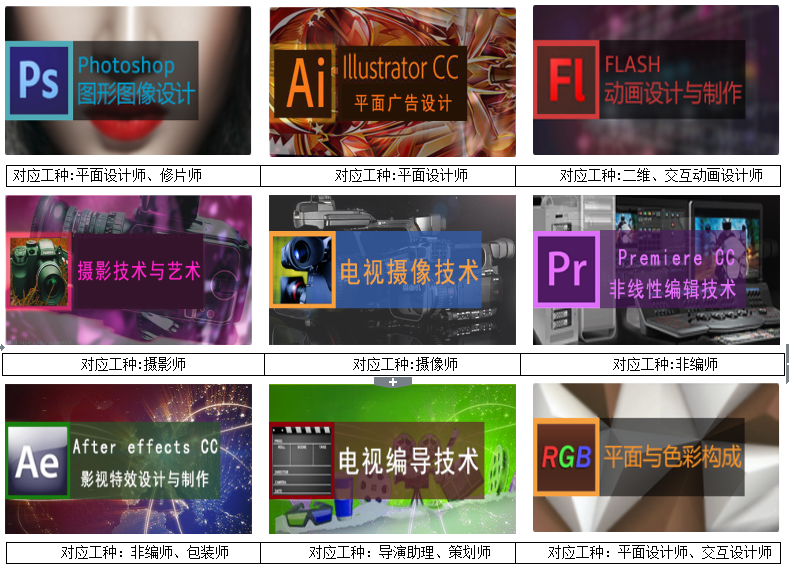Select the Premiere CC 非线性编辑技术 title
Image resolution: width=789 pixels, height=574 pixels.
point(673,273)
